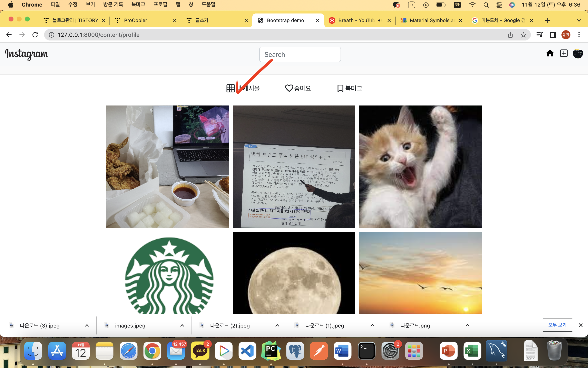Click the site info icon in address bar
Screen dimensions: 588x368
click(51, 35)
